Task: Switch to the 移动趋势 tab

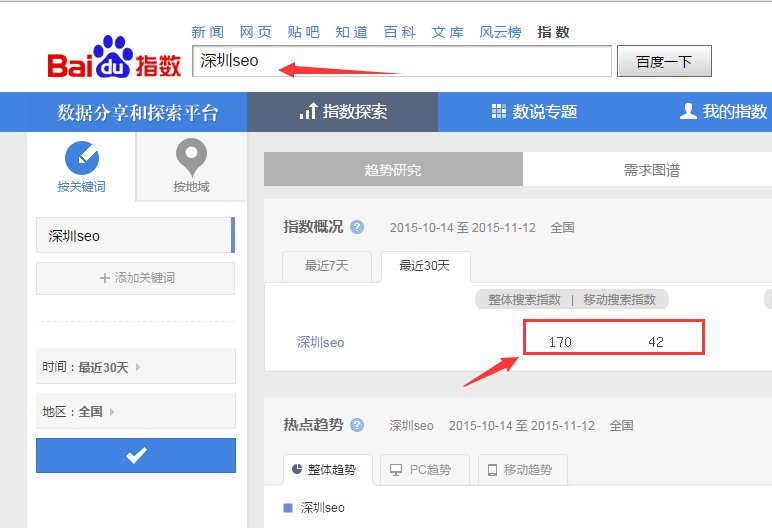Action: (522, 470)
